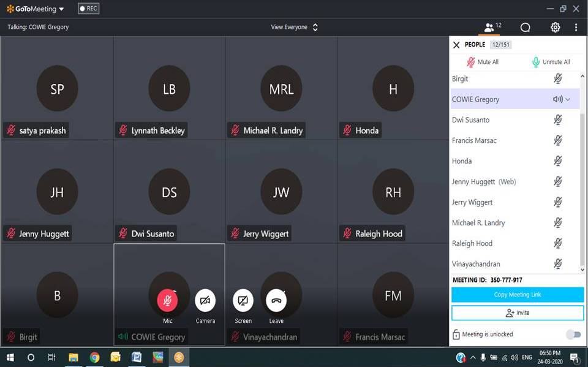Toggle Dwi Susanto's mic icon in list
The width and height of the screenshot is (588, 367).
557,119
